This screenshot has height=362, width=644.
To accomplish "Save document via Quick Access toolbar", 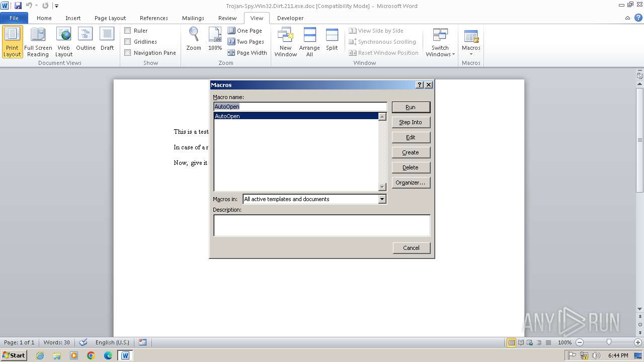I will click(18, 6).
